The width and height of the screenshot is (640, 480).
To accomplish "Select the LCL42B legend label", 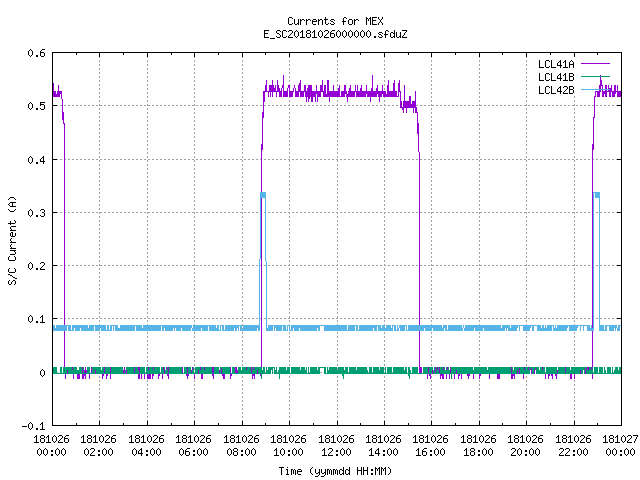I will (x=556, y=90).
